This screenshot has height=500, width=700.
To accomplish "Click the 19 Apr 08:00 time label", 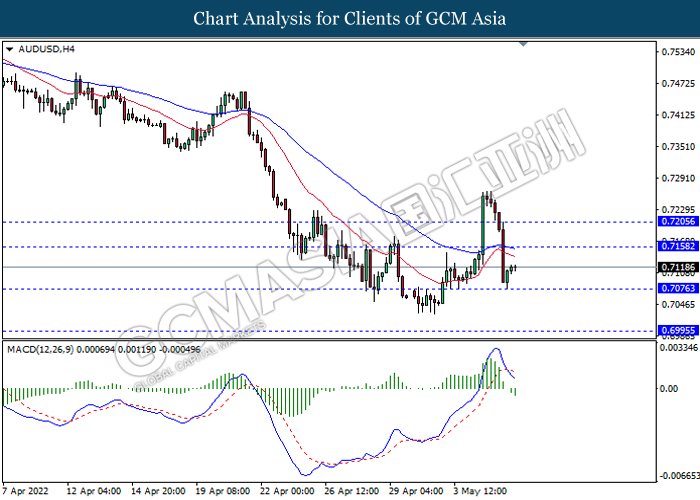I will point(223,491).
